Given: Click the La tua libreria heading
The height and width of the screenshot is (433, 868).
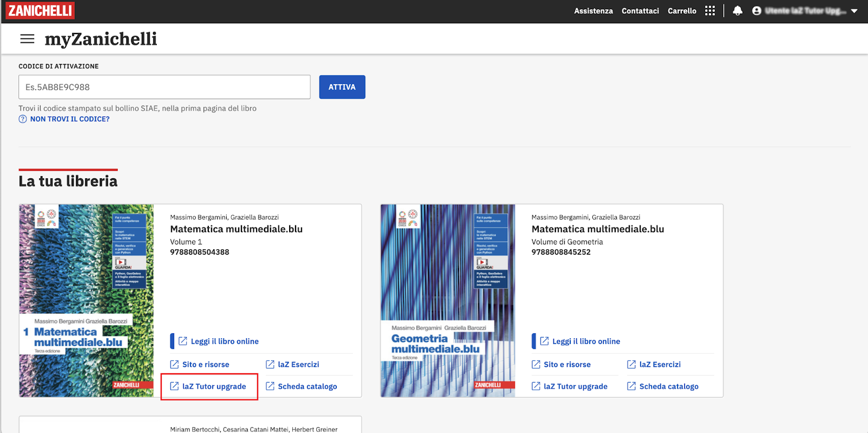Looking at the screenshot, I should point(68,181).
